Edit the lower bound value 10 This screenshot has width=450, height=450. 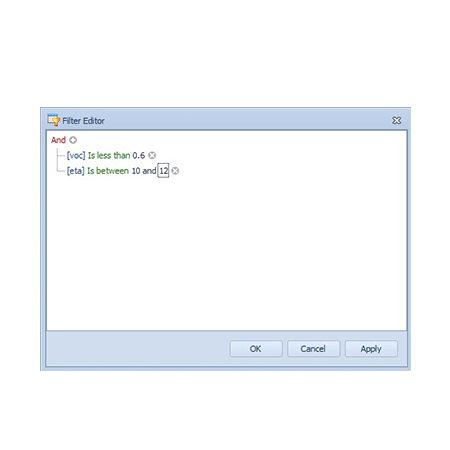(136, 171)
